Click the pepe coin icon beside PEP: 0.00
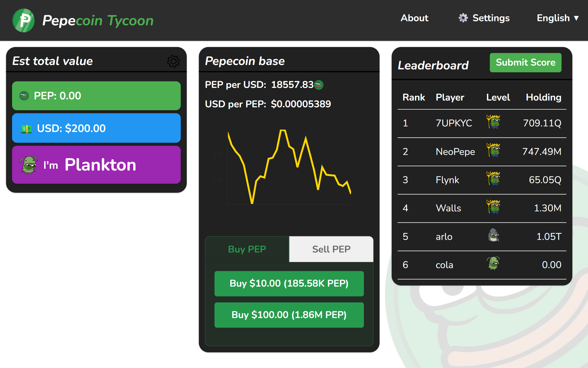This screenshot has height=368, width=588. 24,96
